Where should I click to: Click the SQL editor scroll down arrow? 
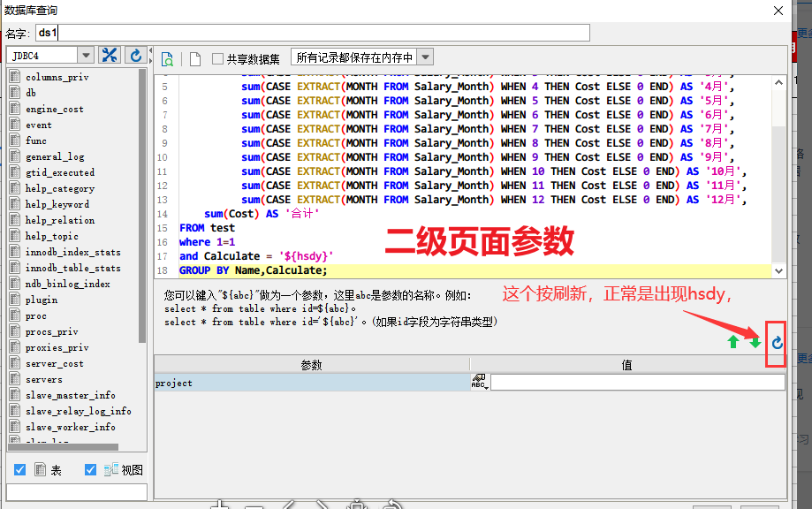click(x=778, y=270)
